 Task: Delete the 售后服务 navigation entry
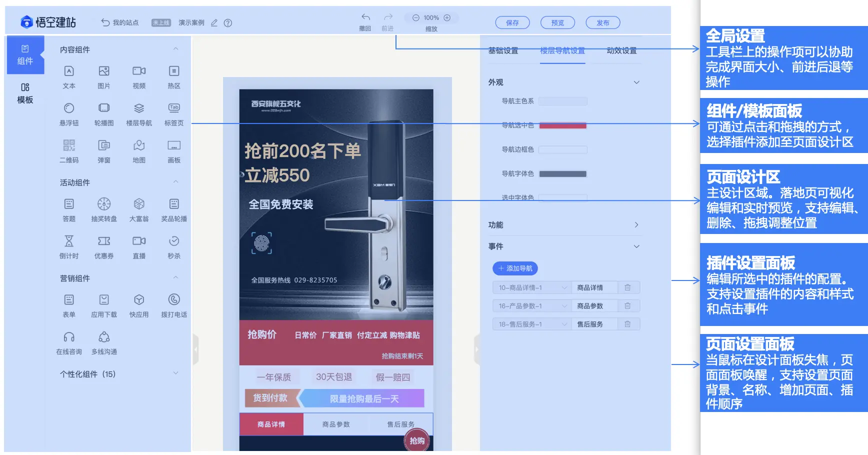tap(628, 323)
